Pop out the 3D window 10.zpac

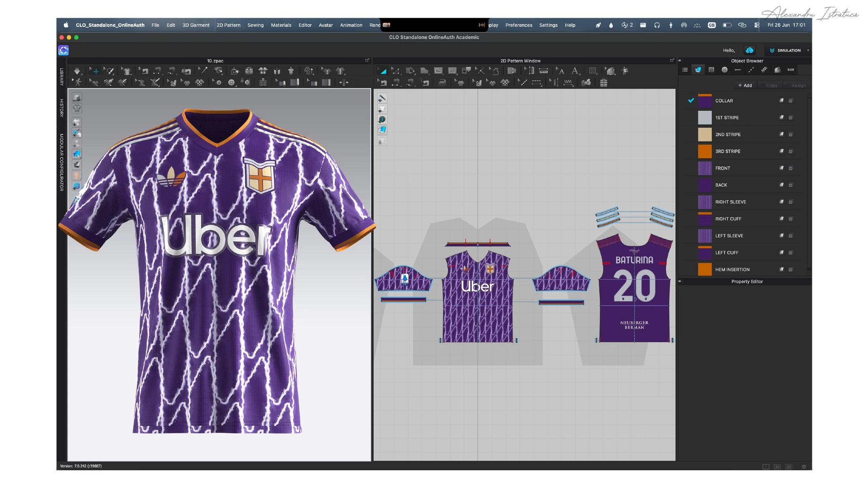[367, 60]
